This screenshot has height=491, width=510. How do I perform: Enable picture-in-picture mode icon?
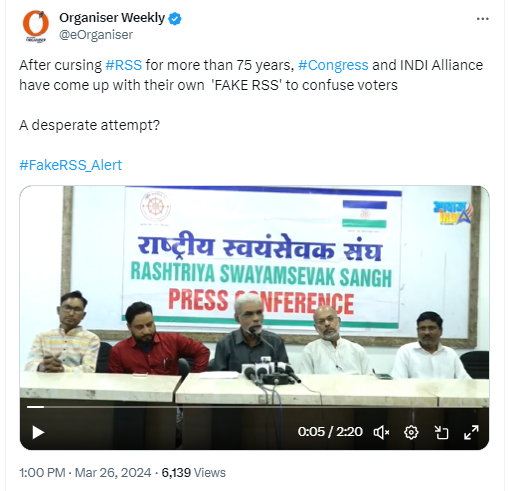441,432
